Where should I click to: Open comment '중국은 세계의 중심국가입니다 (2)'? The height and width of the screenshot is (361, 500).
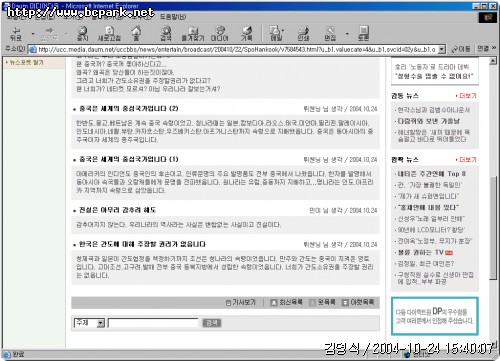pos(129,109)
